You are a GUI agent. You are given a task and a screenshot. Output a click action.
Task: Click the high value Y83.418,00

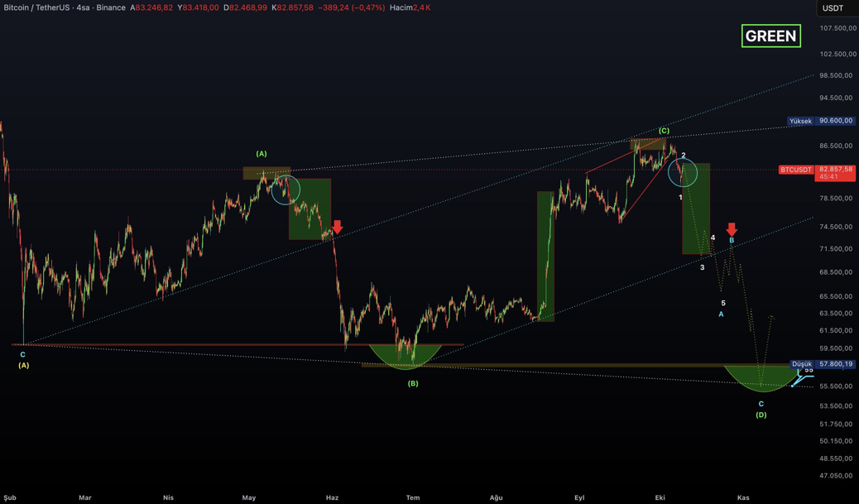(198, 7)
